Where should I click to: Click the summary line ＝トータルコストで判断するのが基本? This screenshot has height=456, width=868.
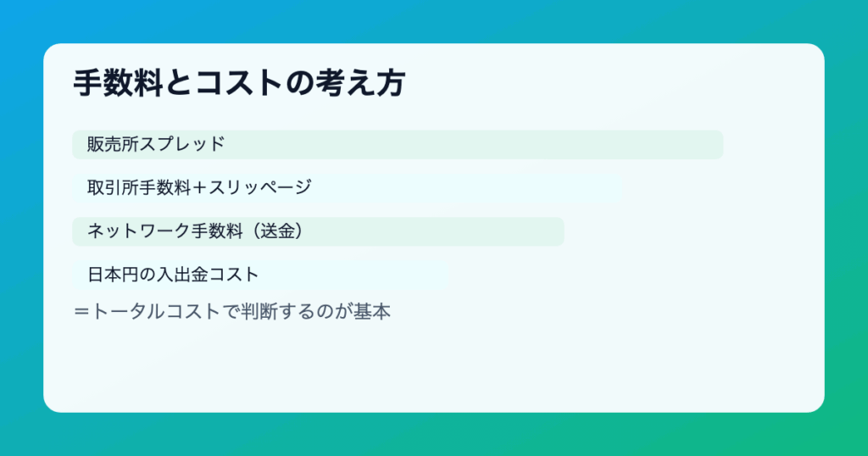point(232,312)
